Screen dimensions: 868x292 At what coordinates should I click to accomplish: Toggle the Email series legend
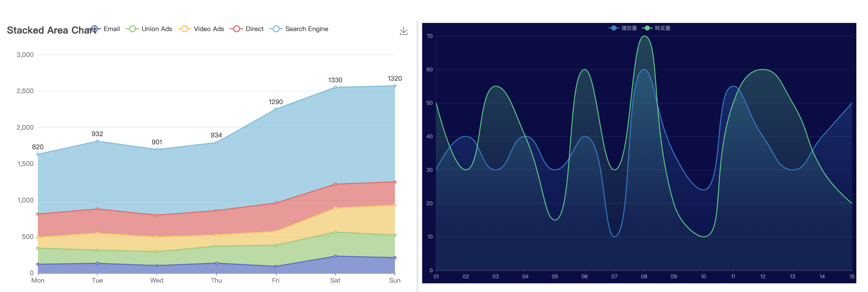[105, 29]
